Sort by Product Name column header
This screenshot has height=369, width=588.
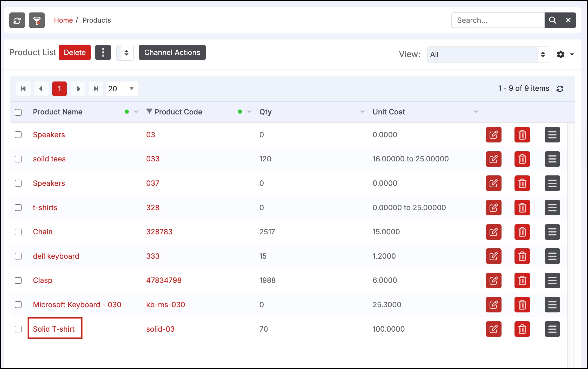coord(58,112)
